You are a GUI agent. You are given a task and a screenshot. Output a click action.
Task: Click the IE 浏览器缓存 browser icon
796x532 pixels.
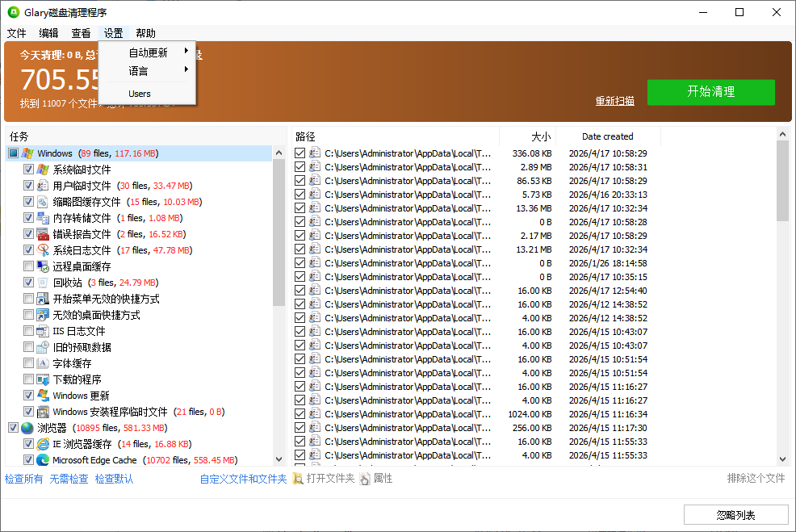(41, 443)
